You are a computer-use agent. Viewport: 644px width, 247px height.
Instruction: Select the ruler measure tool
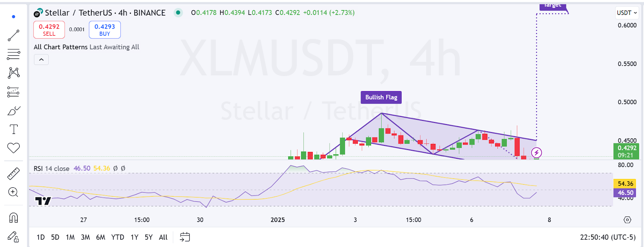click(x=13, y=174)
